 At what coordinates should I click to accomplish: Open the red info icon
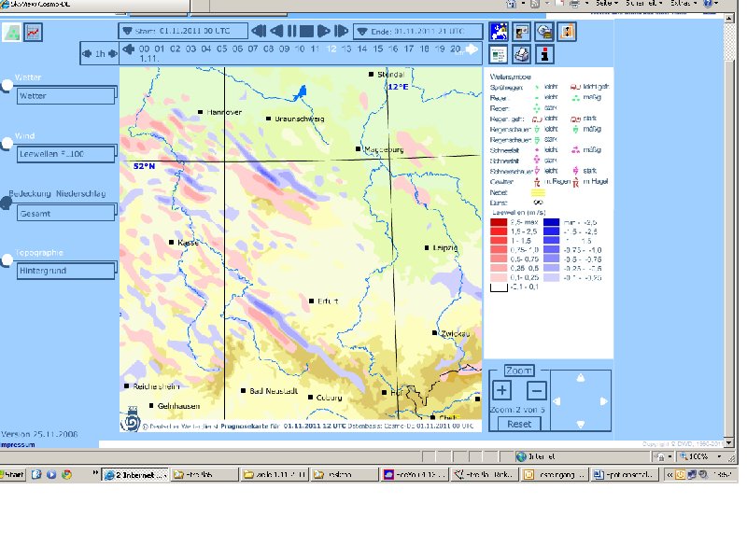coord(544,54)
